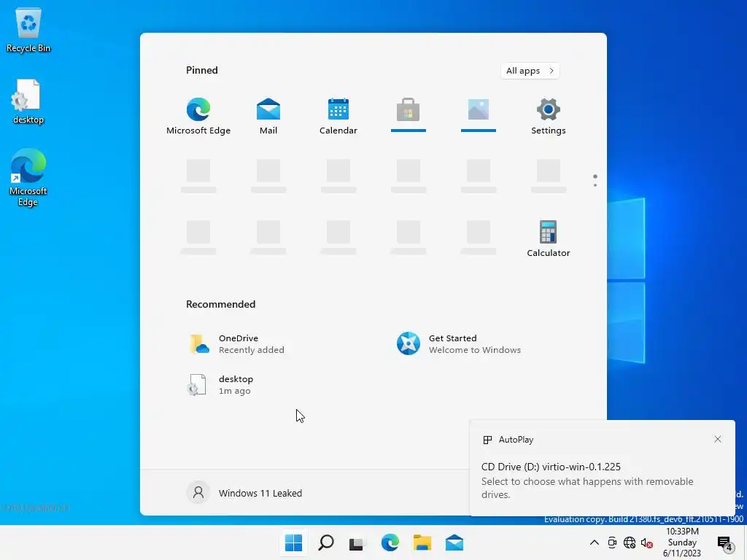Screen dimensions: 747x560
Task: Expand the All apps list
Action: [530, 71]
